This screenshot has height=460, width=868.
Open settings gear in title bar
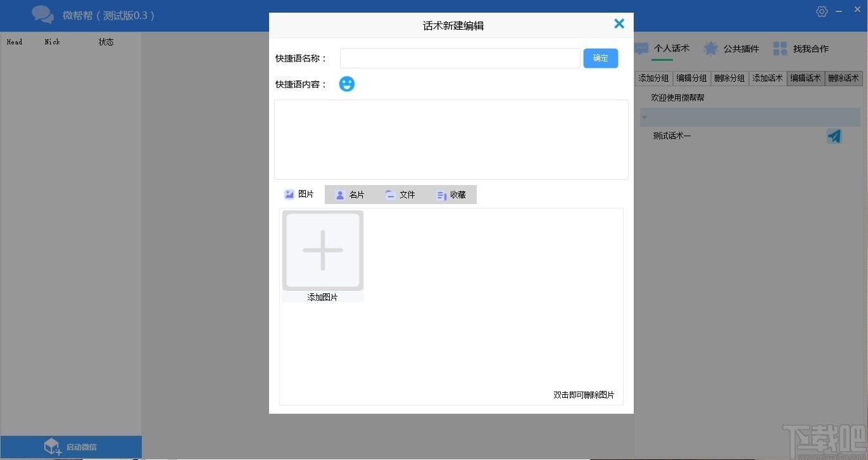(x=822, y=11)
